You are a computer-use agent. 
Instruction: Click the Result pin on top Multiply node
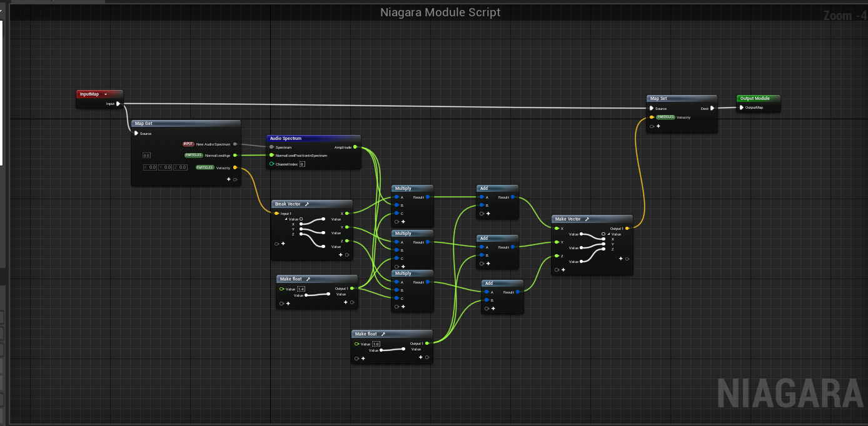point(428,197)
